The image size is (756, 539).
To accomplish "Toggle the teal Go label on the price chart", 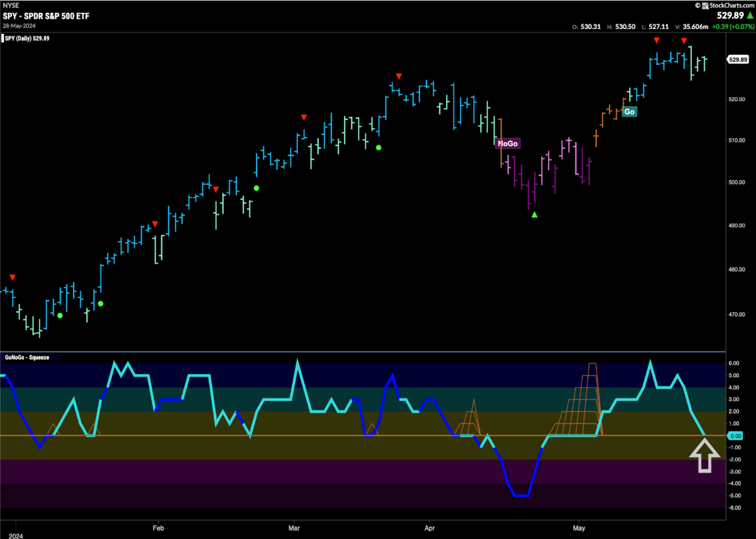I will pos(629,112).
